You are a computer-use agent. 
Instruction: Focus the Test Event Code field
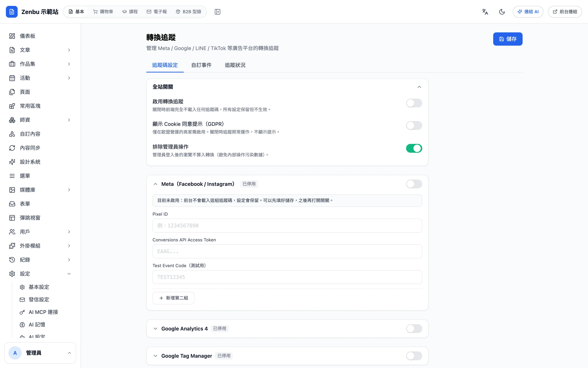[x=287, y=277]
